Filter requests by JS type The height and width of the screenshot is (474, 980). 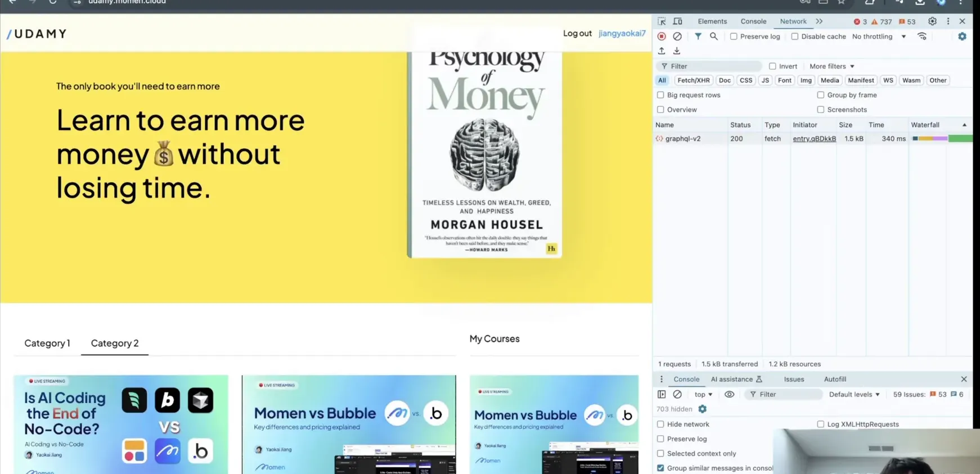[x=765, y=80]
